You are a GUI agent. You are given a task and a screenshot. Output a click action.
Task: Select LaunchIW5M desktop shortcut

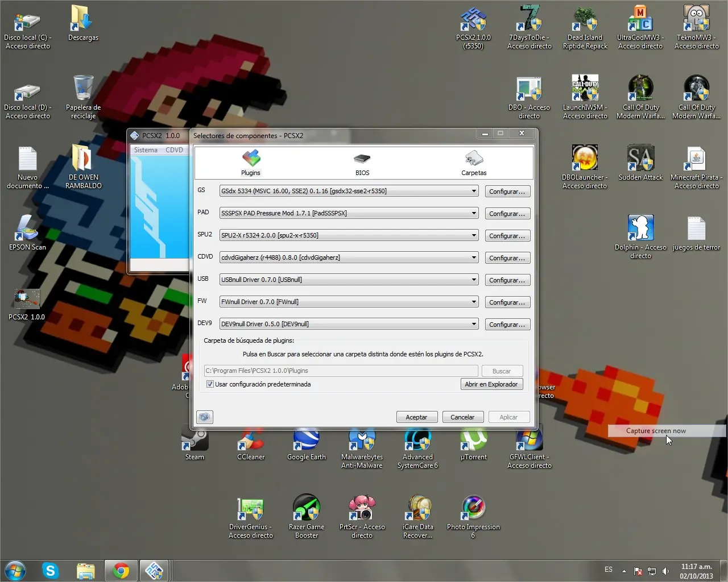pyautogui.click(x=585, y=97)
